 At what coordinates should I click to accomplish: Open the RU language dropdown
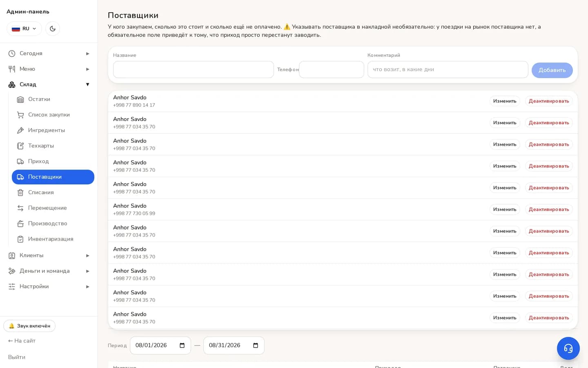click(24, 29)
